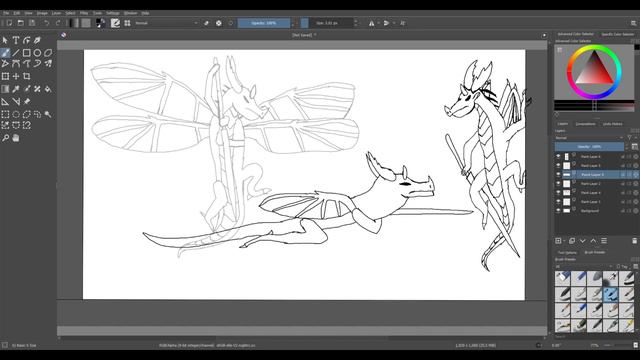Open the brush presets chooser grid icon

(127, 23)
